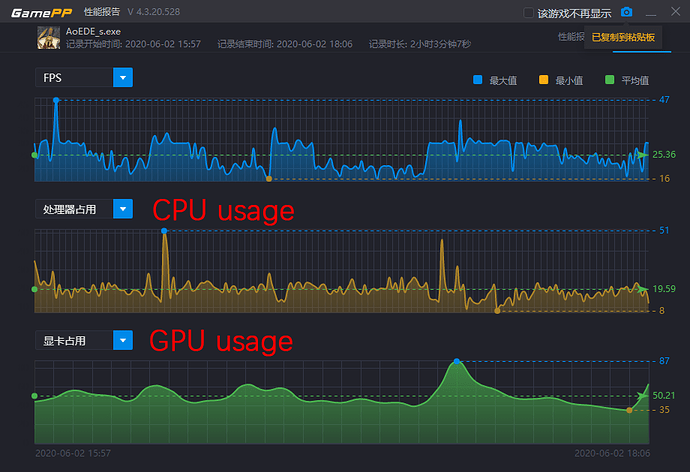Click the camera screenshot icon
Image resolution: width=690 pixels, height=472 pixels.
626,12
